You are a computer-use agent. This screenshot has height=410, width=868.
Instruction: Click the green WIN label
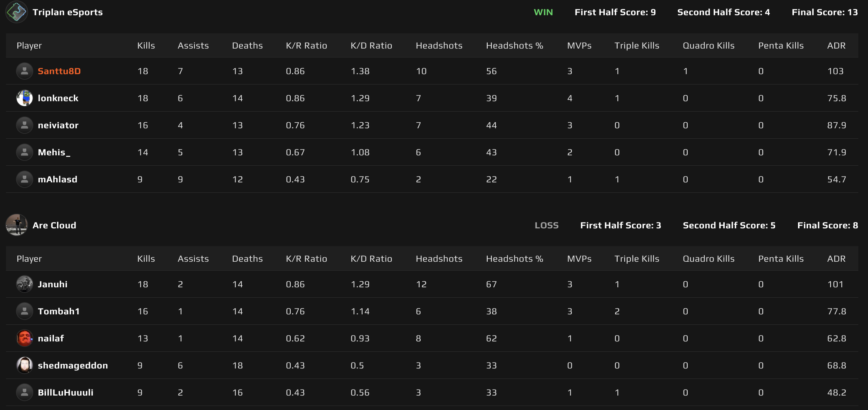pos(543,11)
